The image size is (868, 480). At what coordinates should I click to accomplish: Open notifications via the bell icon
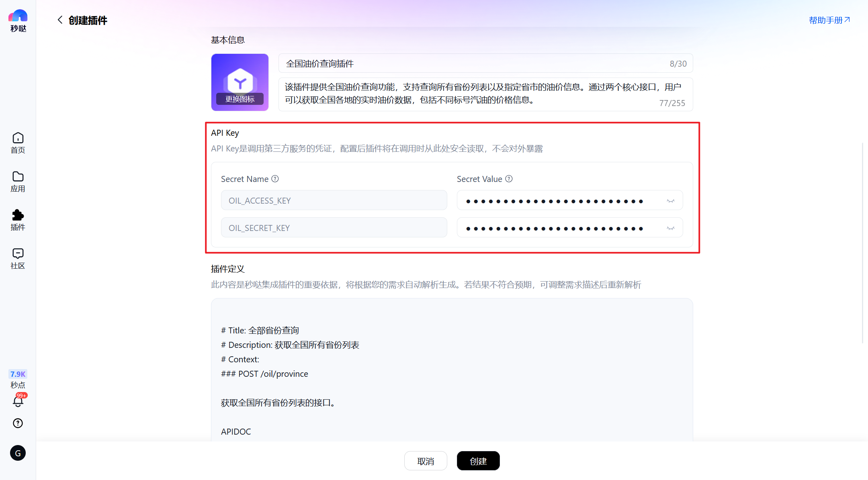pos(18,401)
